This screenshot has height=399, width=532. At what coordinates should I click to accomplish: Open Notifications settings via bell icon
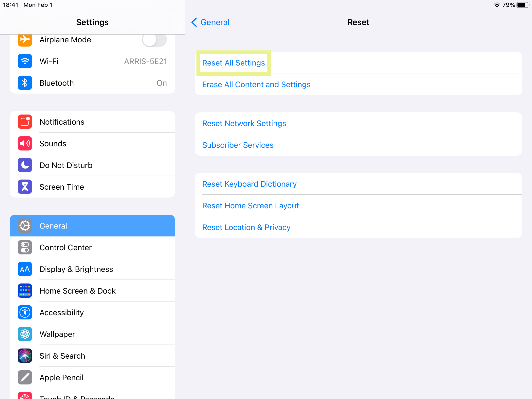(25, 122)
